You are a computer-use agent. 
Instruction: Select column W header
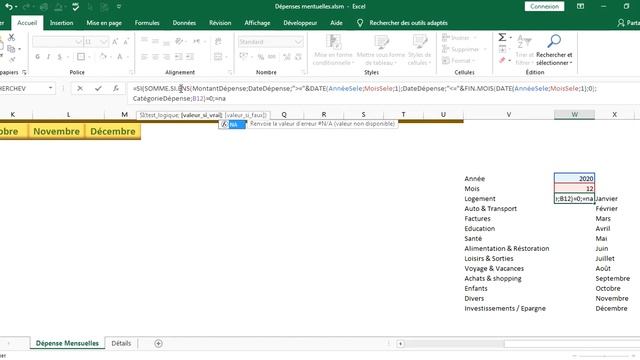574,115
